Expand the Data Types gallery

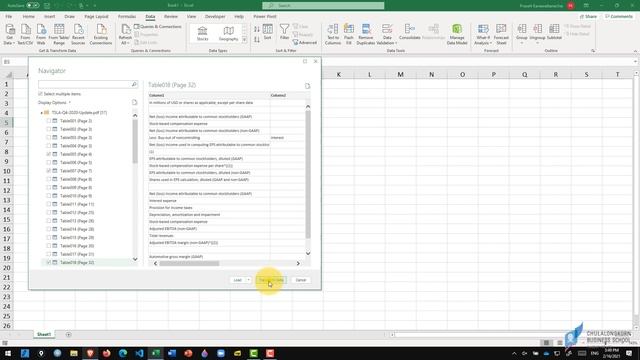coord(244,40)
